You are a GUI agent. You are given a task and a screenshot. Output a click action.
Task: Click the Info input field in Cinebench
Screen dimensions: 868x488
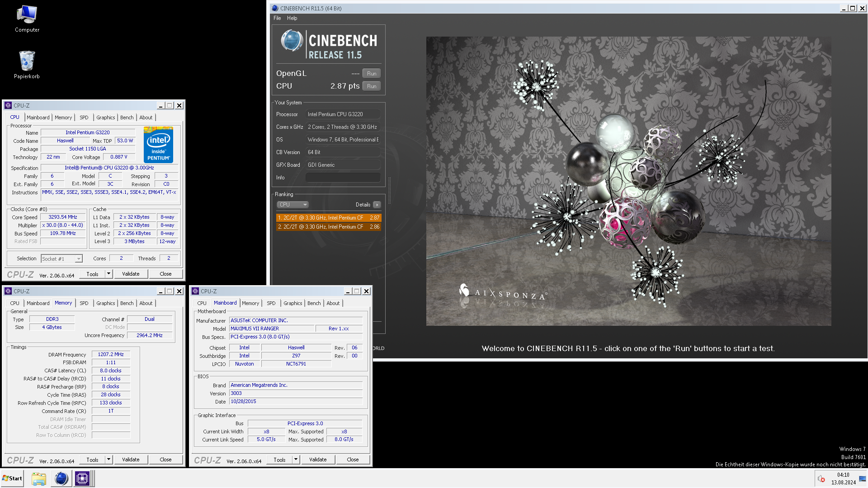pyautogui.click(x=343, y=178)
